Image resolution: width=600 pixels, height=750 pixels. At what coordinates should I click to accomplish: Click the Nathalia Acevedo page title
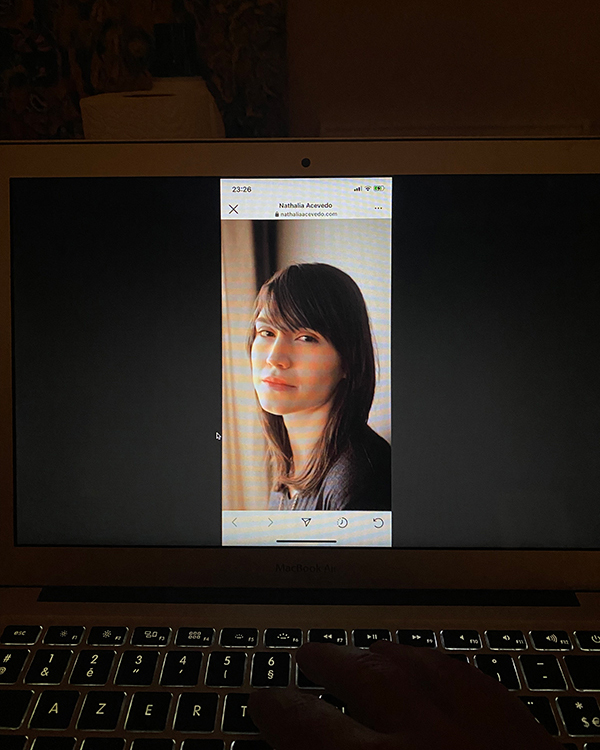coord(306,204)
